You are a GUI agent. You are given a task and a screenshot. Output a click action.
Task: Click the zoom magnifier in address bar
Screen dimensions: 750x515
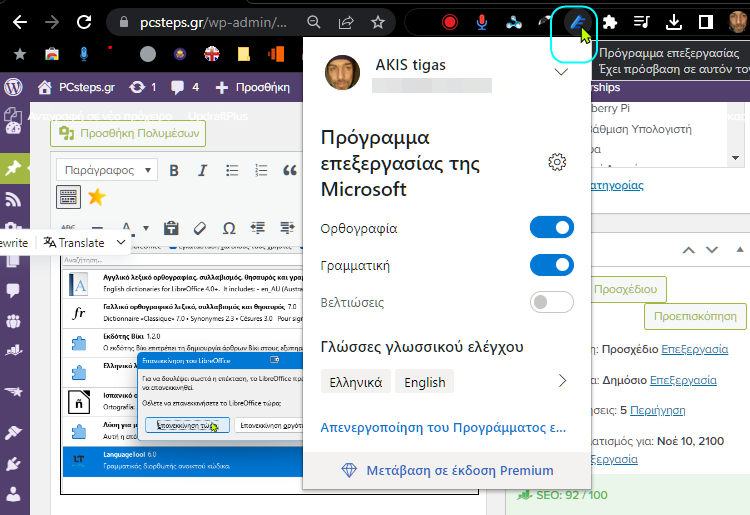pos(314,22)
